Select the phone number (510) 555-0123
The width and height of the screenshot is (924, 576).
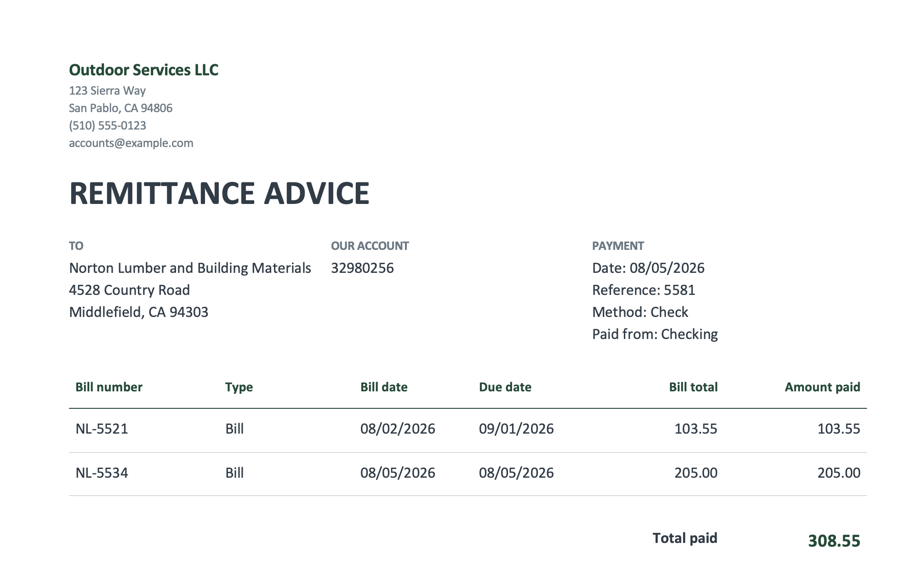(108, 125)
